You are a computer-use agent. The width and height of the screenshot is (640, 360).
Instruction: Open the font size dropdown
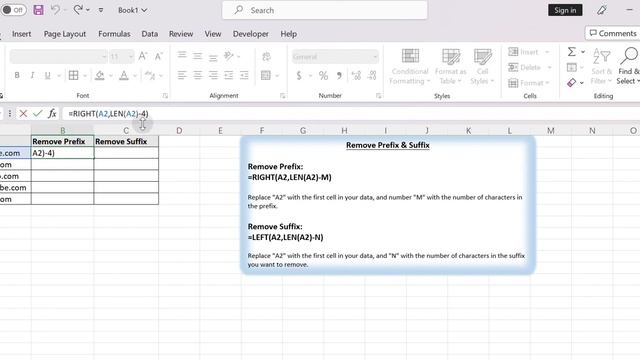coord(130,57)
